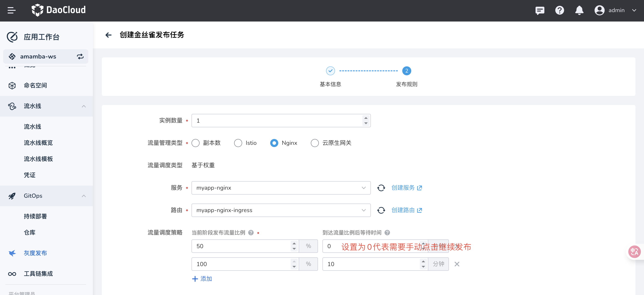Open the messages chat icon
644x295 pixels.
540,10
